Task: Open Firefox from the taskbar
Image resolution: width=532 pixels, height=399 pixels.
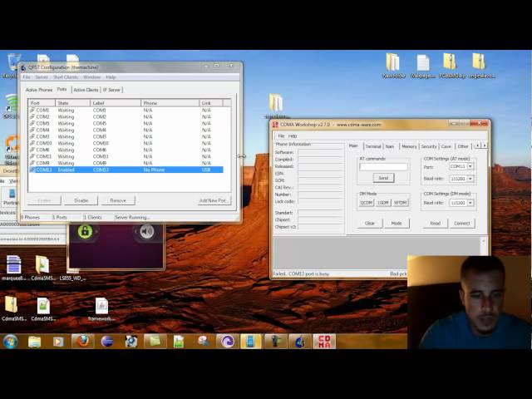Action: coord(82,342)
